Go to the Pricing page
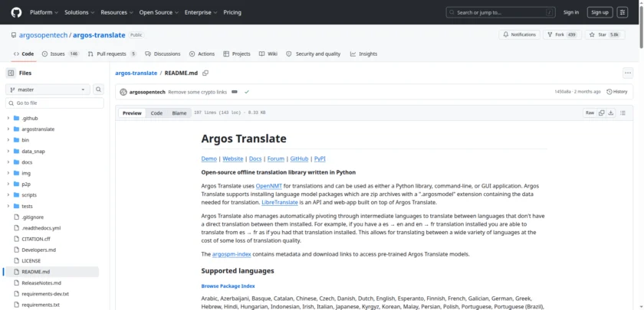The image size is (644, 310). tap(232, 12)
